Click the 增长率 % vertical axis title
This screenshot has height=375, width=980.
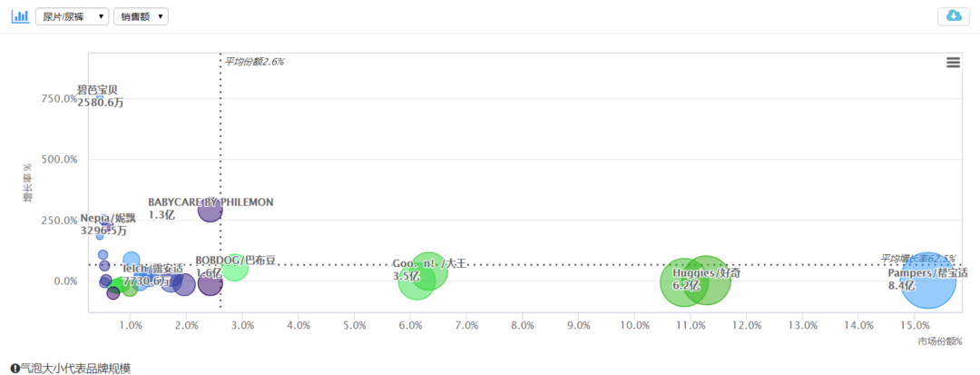(27, 183)
